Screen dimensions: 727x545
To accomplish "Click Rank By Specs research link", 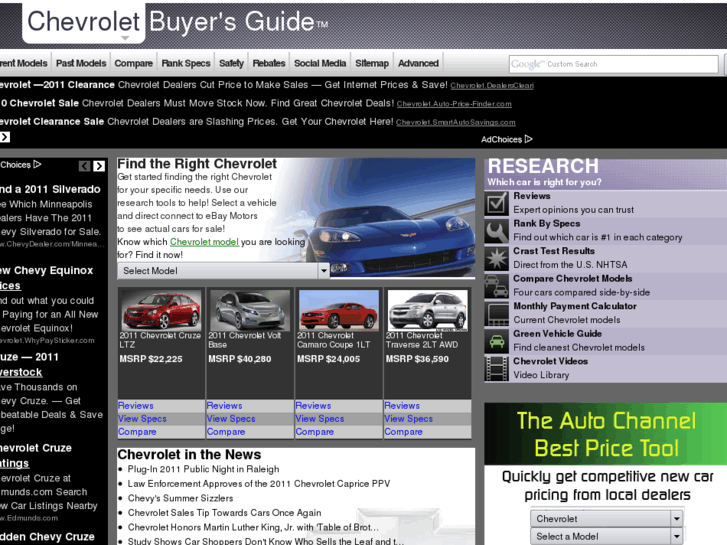I will coord(547,224).
